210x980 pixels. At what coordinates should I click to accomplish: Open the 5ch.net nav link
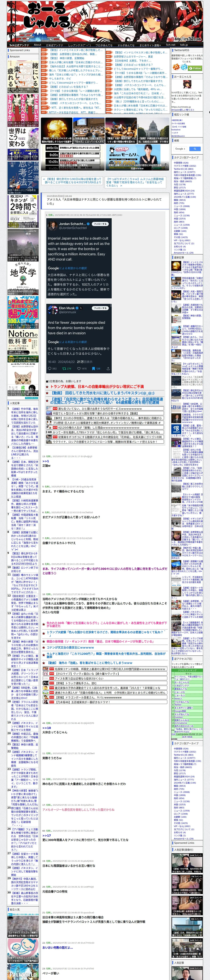(171, 45)
